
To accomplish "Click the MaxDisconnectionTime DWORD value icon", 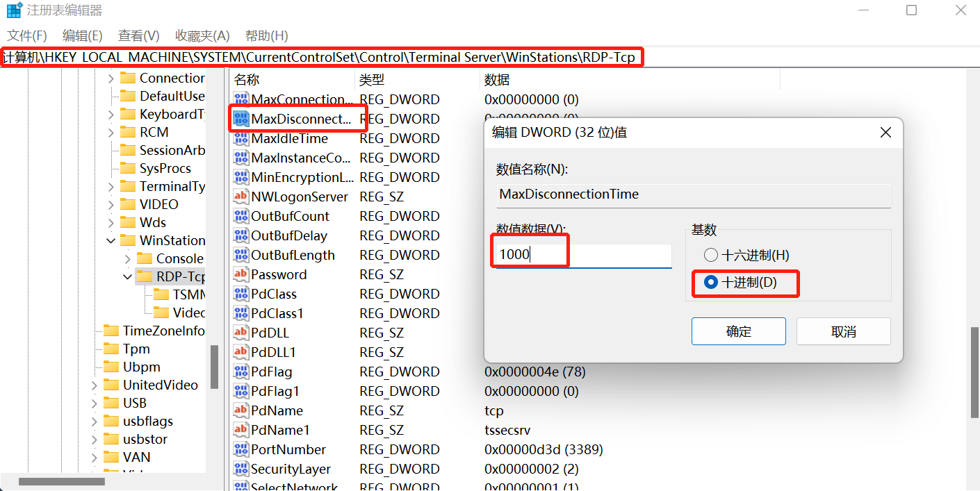I will click(240, 119).
